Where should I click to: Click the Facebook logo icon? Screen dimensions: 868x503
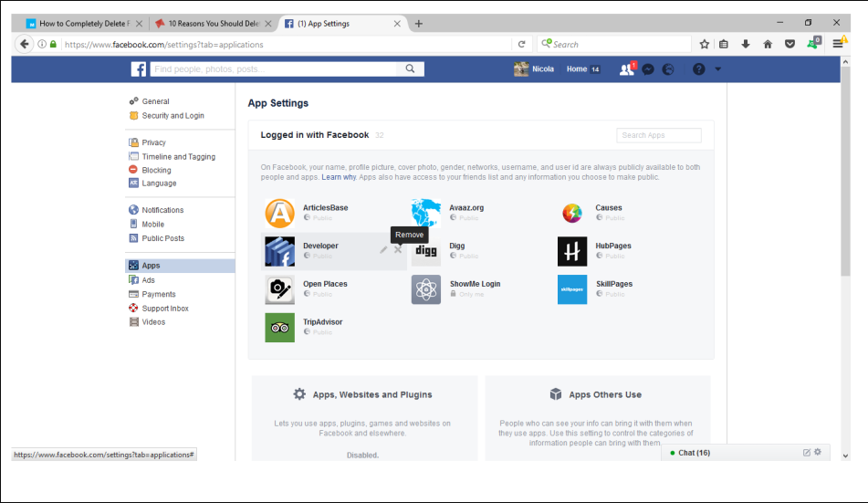click(x=139, y=69)
